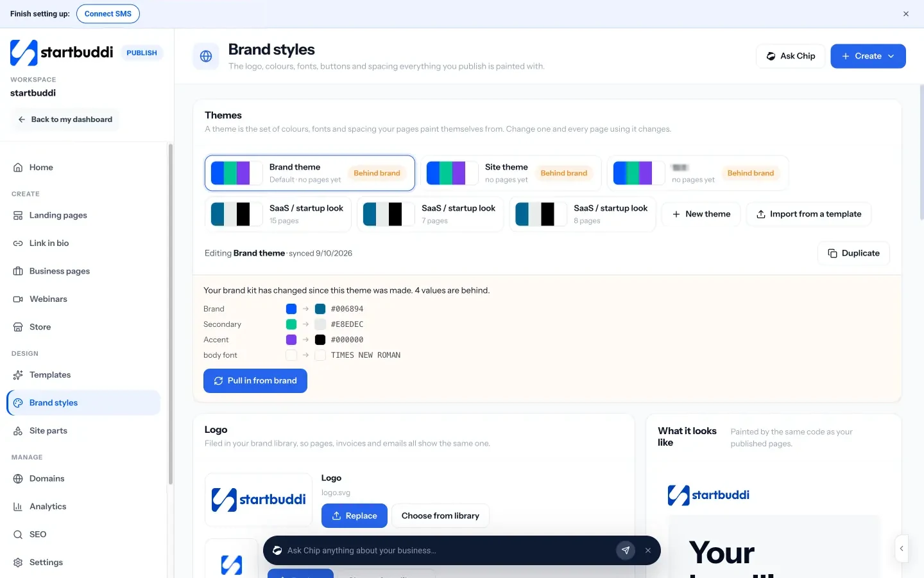The height and width of the screenshot is (578, 924).
Task: Click the Ask Chip anything input field
Action: [x=448, y=550]
